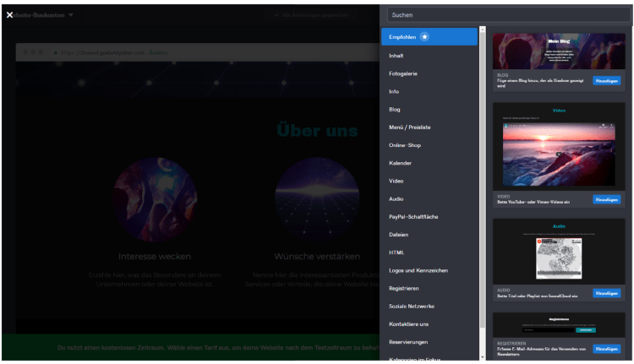
Task: Add the Audio section with Hinzufügen
Action: [x=606, y=293]
